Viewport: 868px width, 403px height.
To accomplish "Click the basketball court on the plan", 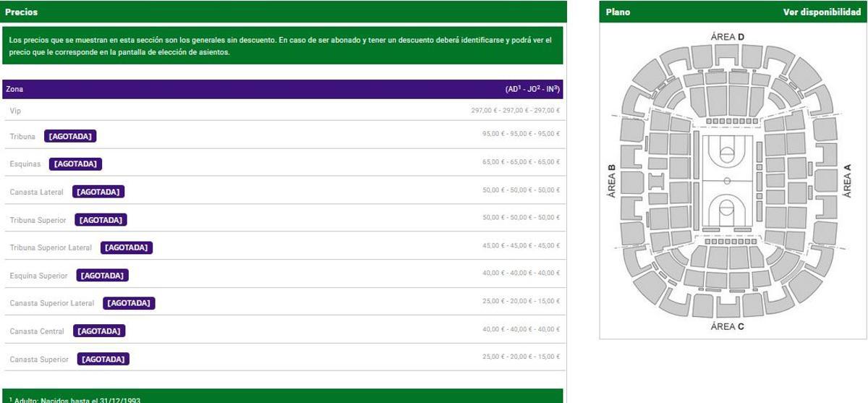I will pyautogui.click(x=727, y=181).
